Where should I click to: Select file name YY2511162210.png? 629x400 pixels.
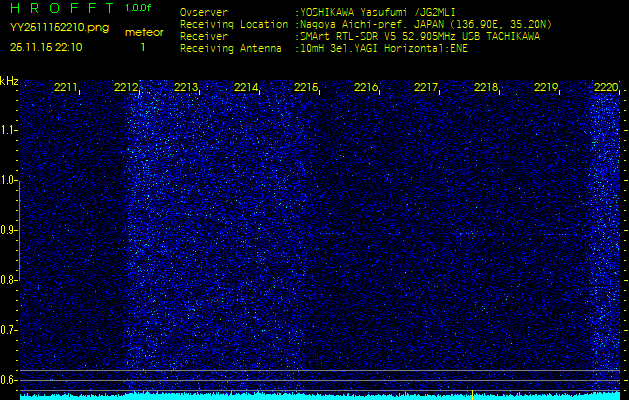pyautogui.click(x=59, y=28)
